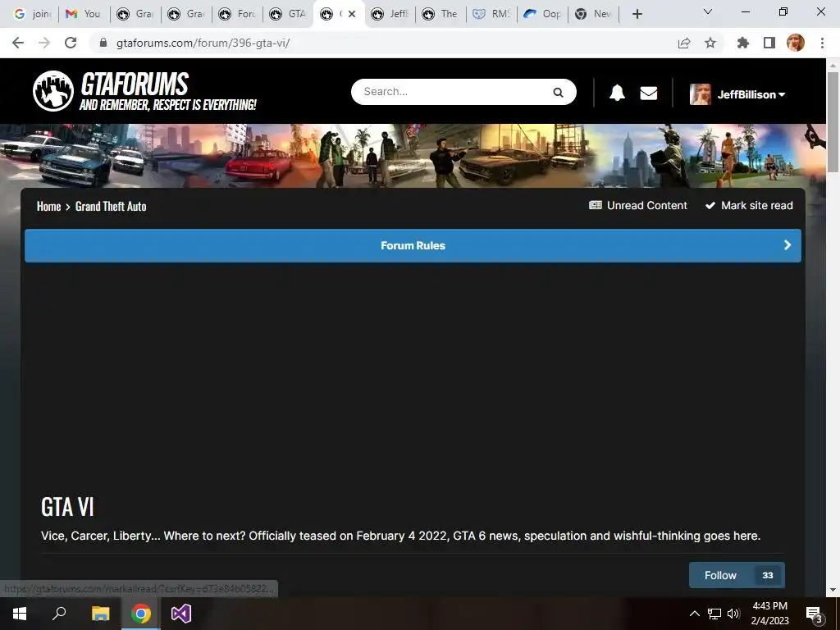Image resolution: width=840 pixels, height=630 pixels.
Task: Open Windows taskbar search
Action: click(59, 614)
